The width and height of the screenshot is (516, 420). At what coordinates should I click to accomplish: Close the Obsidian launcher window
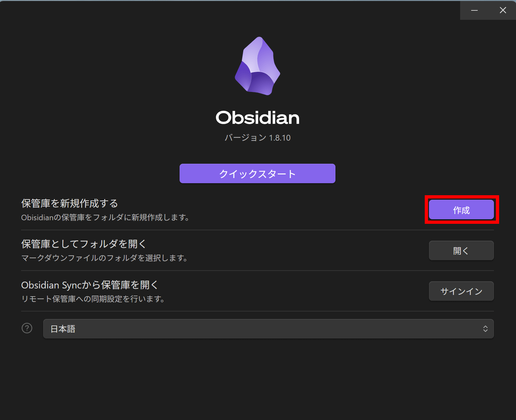(x=503, y=10)
